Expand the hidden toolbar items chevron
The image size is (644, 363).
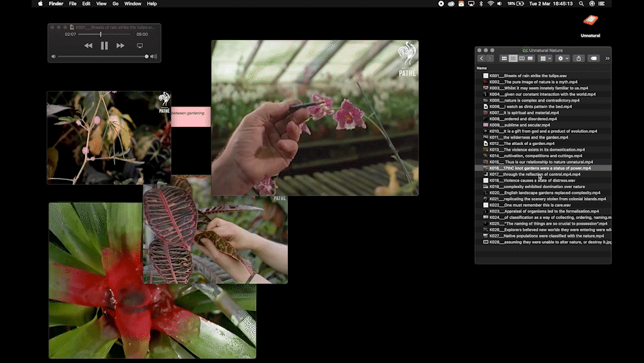(x=607, y=59)
